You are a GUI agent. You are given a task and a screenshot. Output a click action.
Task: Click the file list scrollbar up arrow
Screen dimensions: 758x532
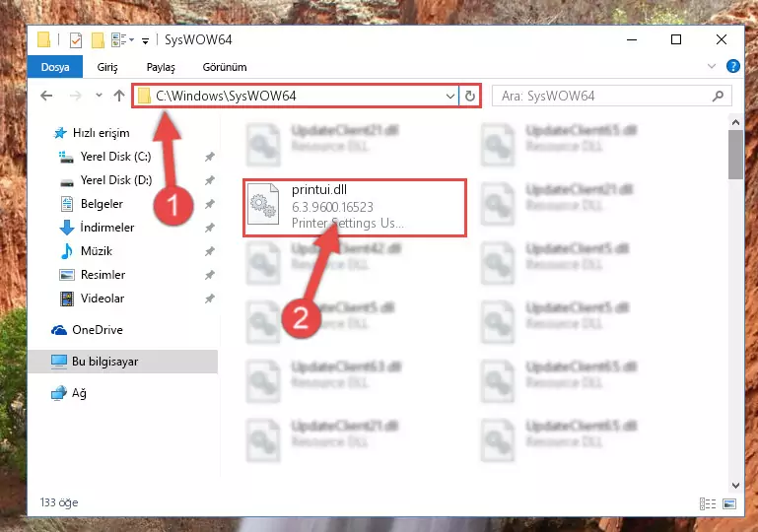coord(735,122)
